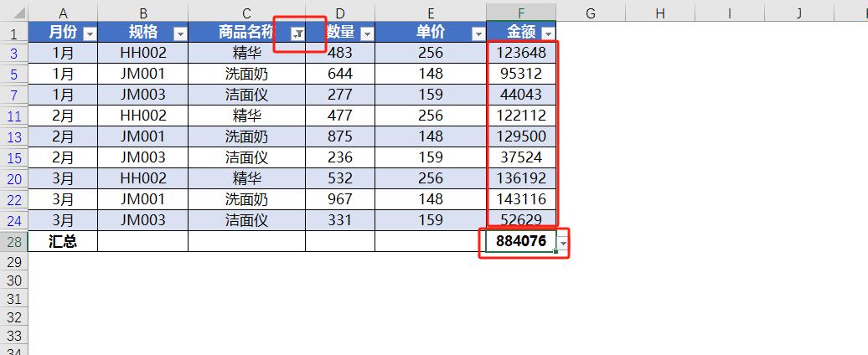Select row 15 header
The width and height of the screenshot is (868, 355).
14,157
